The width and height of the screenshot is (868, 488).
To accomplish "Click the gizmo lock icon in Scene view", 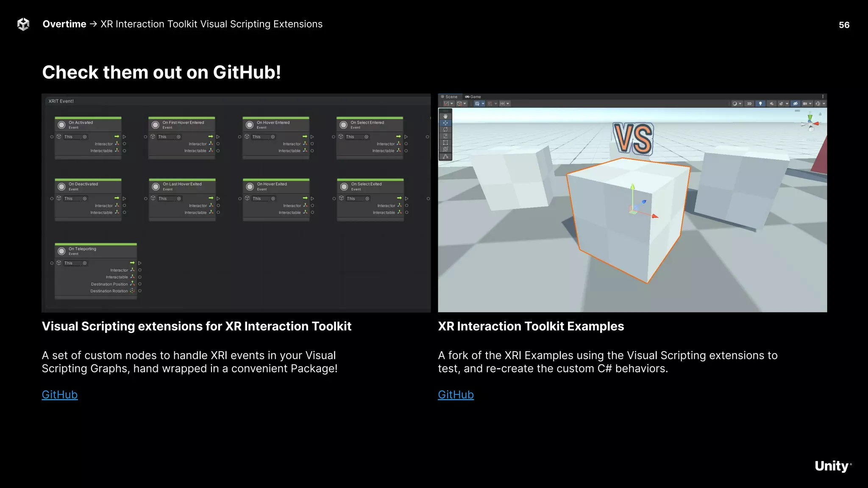I will 820,114.
